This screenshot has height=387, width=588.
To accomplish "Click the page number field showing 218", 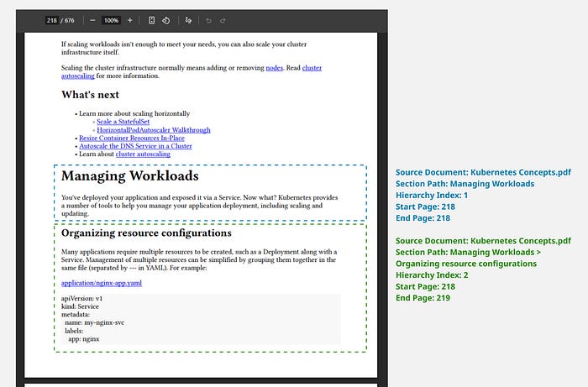I will [x=52, y=20].
